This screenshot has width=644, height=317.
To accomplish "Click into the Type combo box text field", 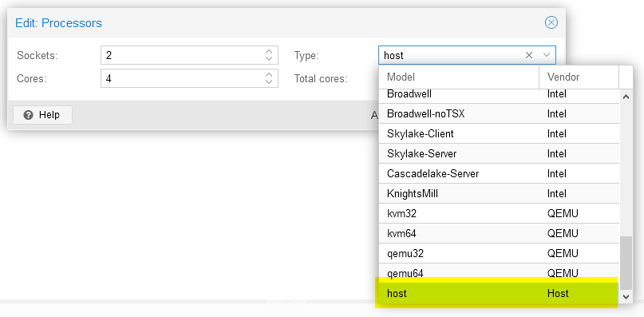I will 452,55.
